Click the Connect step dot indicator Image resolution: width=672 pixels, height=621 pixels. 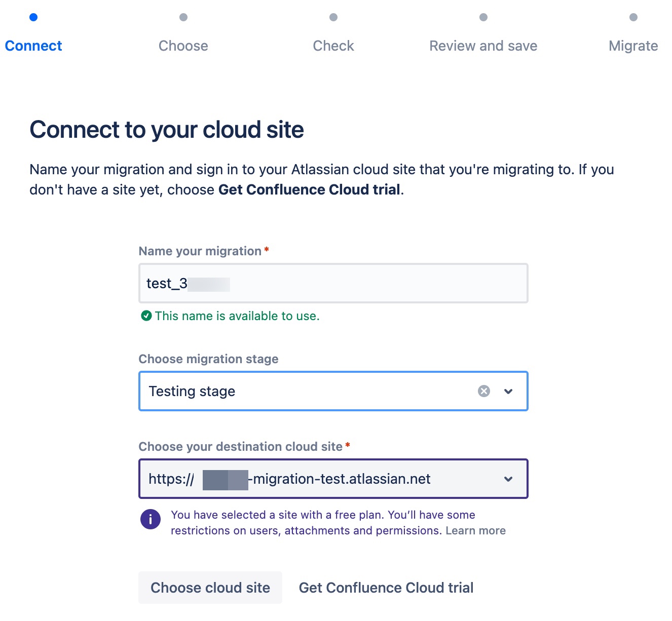tap(33, 17)
